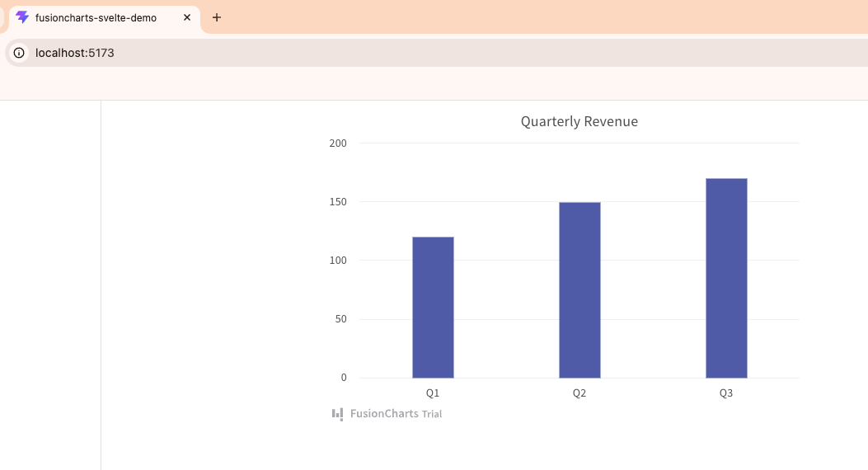
Task: Click the Svelte favicon on the tab
Action: 22,17
